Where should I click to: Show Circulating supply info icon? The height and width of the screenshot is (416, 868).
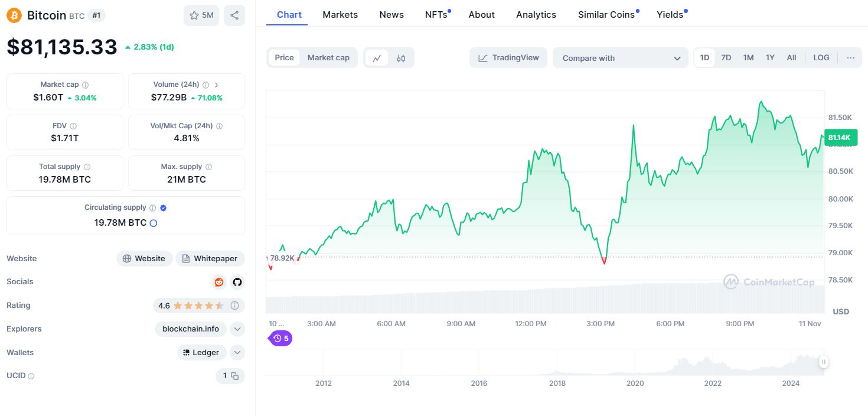pyautogui.click(x=152, y=208)
